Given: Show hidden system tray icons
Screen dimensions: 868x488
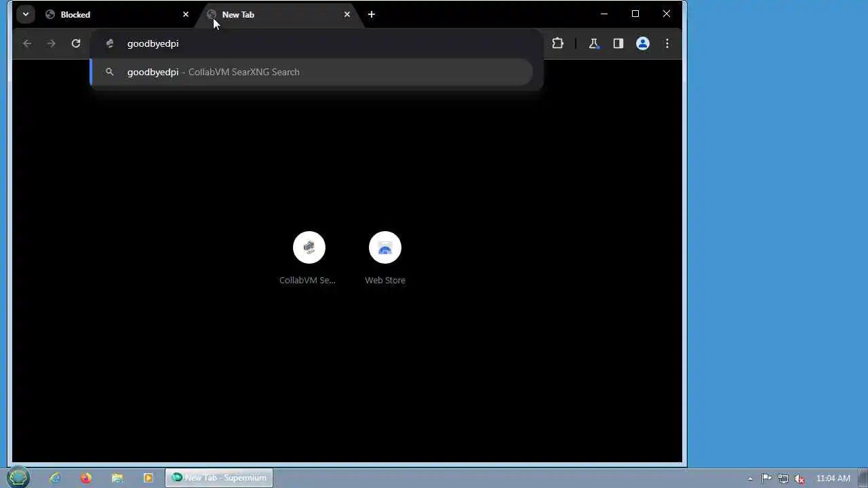Looking at the screenshot, I should pyautogui.click(x=750, y=479).
